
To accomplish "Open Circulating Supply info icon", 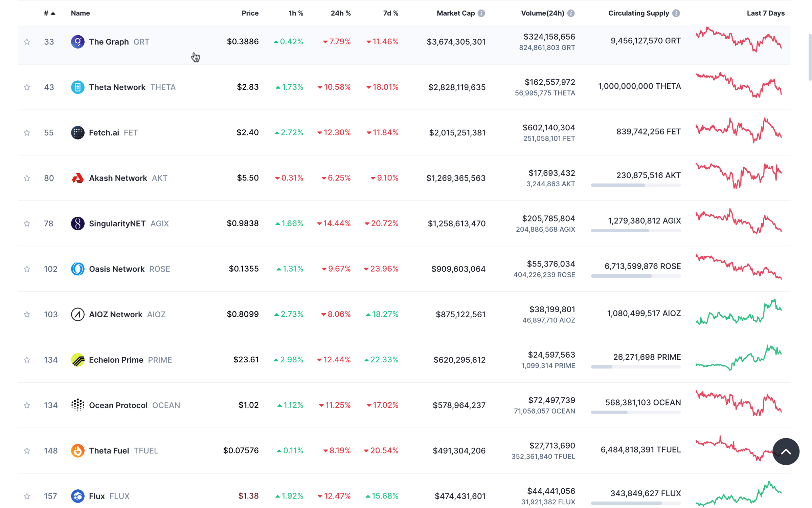I will point(676,13).
